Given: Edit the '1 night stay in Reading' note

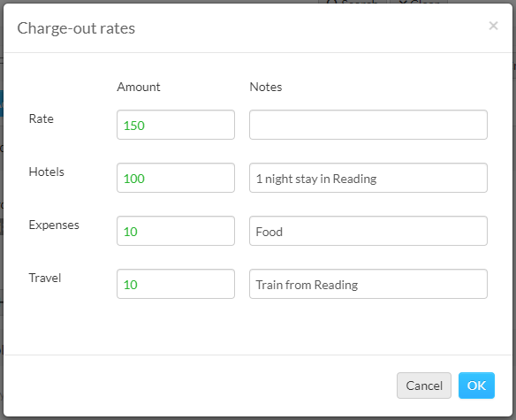Looking at the screenshot, I should click(368, 178).
